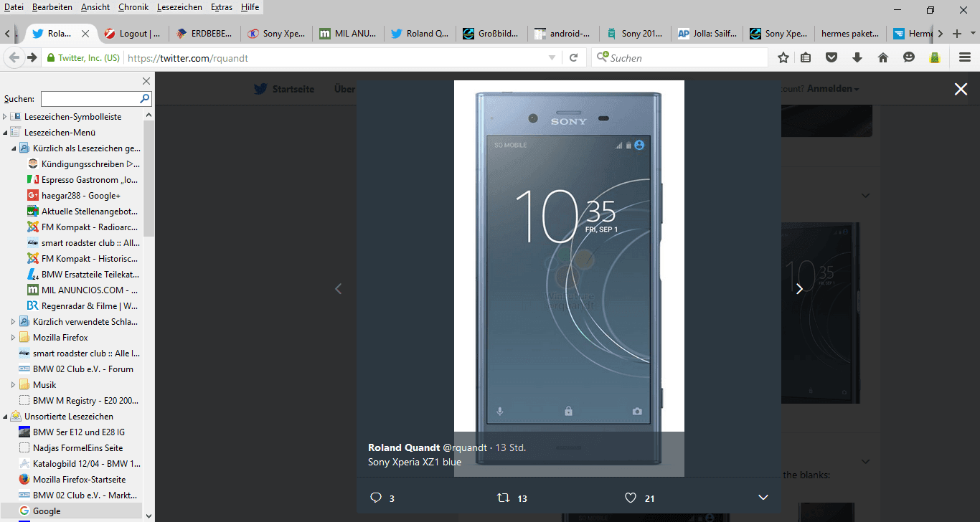Screen dimensions: 980x522
Task: Switch to the hermes paket tab
Action: [851, 34]
